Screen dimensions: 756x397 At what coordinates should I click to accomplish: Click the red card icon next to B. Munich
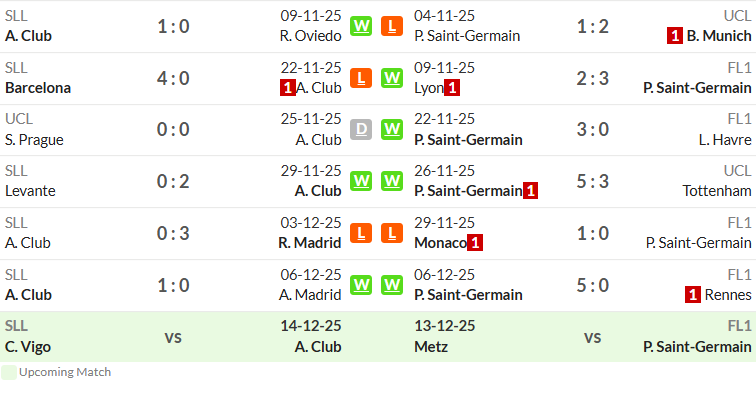coord(675,36)
